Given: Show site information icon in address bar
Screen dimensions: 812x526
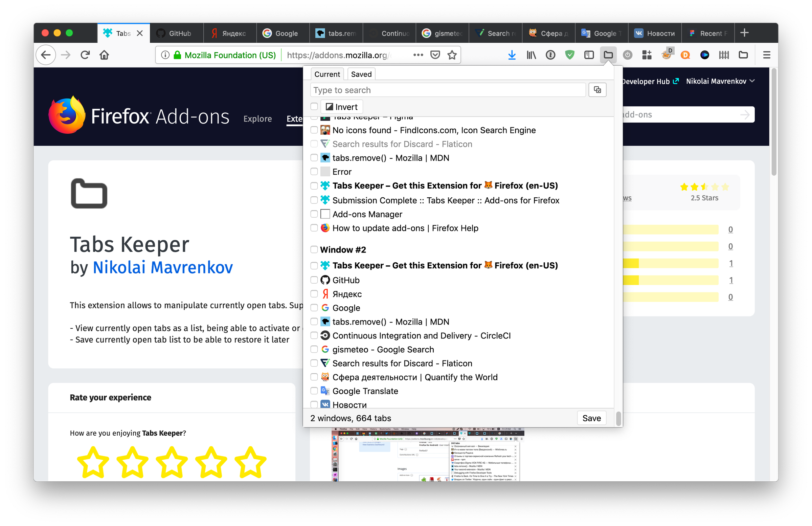Looking at the screenshot, I should 165,54.
